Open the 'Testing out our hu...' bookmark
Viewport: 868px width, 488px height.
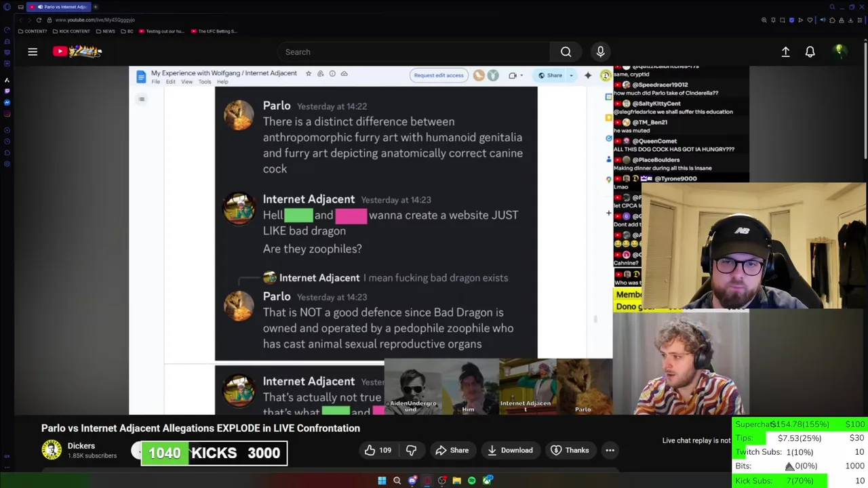[161, 31]
